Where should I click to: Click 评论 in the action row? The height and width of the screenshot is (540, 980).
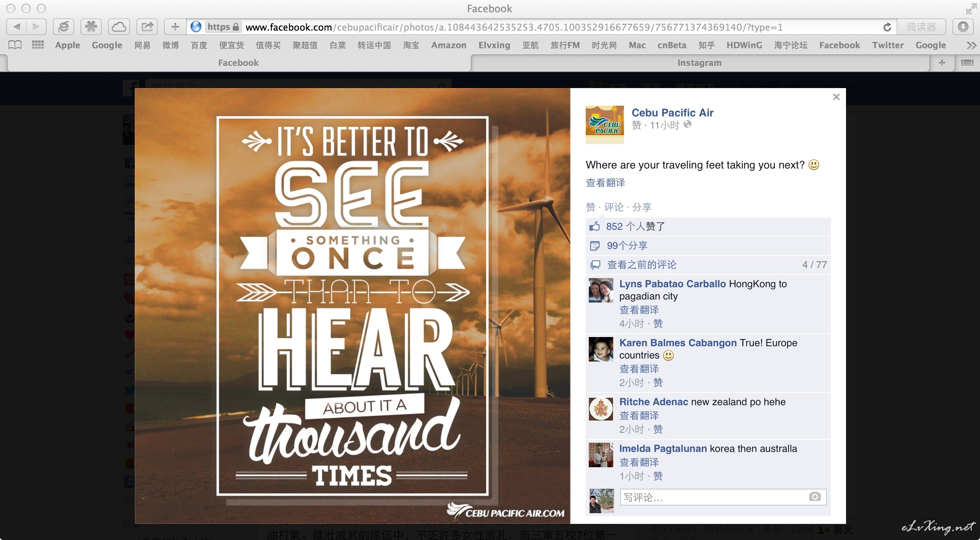pos(614,207)
